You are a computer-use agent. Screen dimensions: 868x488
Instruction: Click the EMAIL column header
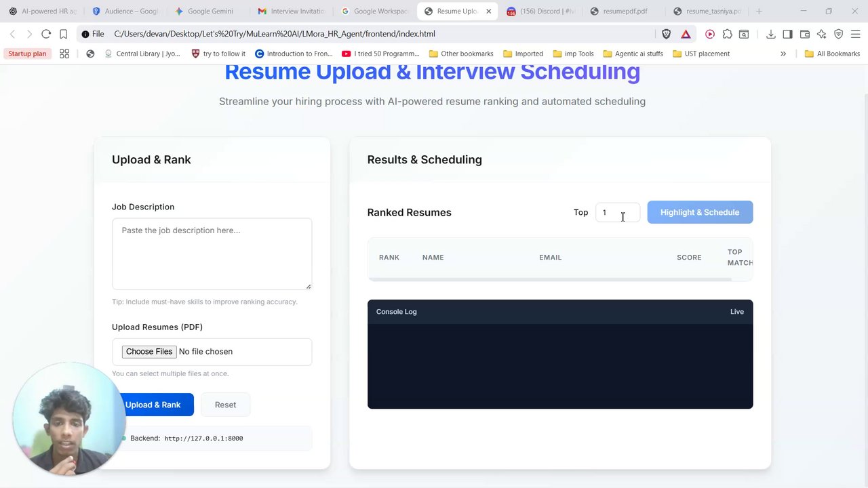551,258
